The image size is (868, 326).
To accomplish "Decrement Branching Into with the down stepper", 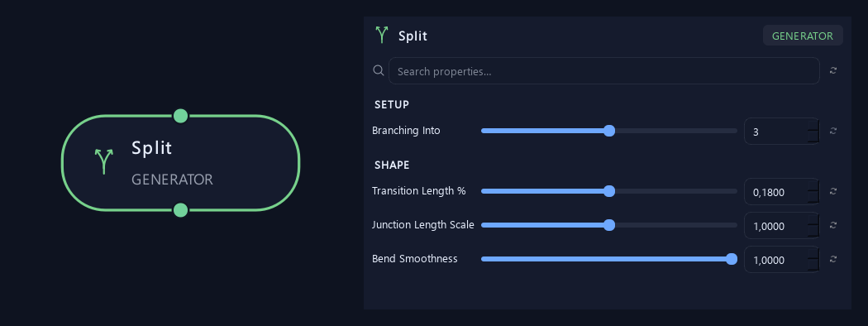I will click(x=813, y=137).
